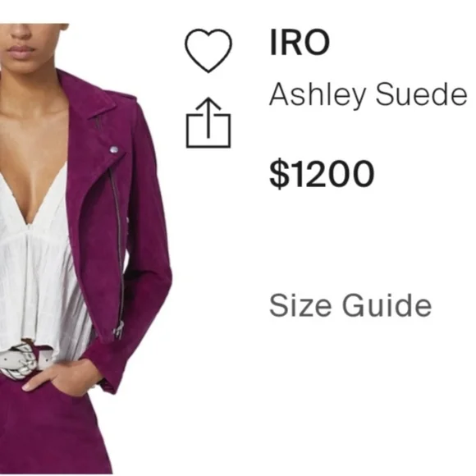Share this product using the share icon
The image size is (476, 476).
click(x=208, y=122)
